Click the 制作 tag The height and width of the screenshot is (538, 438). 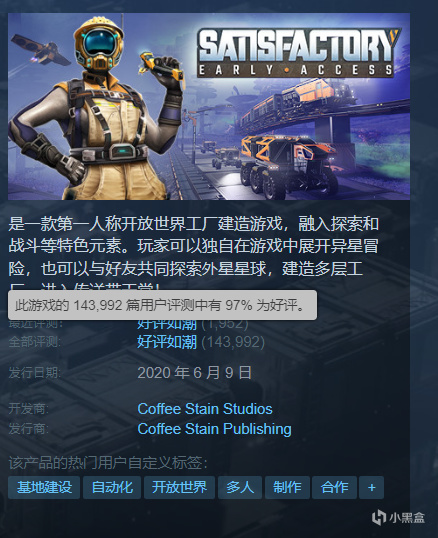pyautogui.click(x=287, y=487)
